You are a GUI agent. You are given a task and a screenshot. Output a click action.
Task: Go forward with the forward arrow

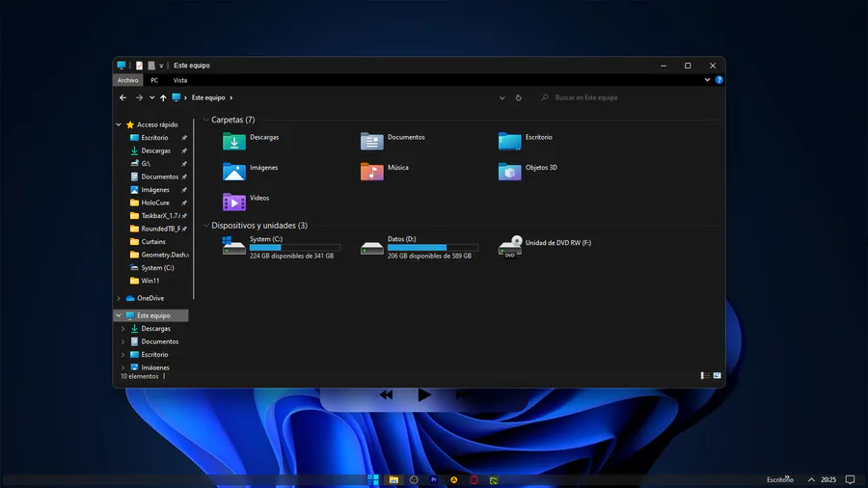click(x=139, y=98)
